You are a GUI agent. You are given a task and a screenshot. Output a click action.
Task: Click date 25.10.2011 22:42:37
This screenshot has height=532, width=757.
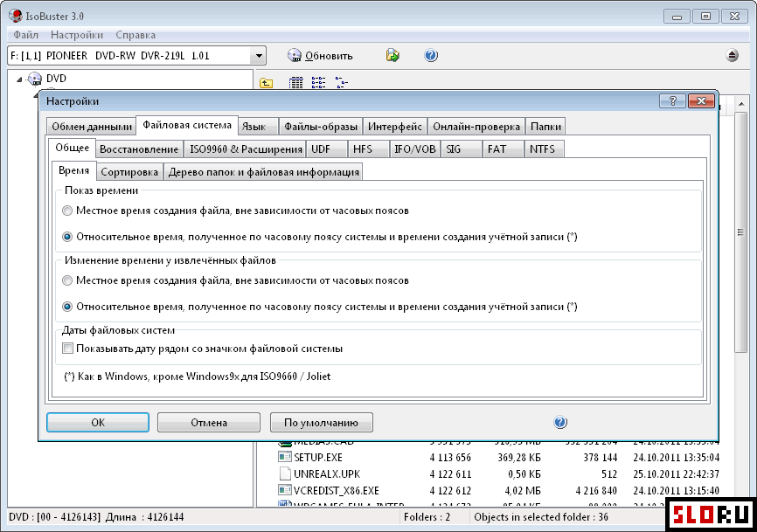tap(676, 474)
